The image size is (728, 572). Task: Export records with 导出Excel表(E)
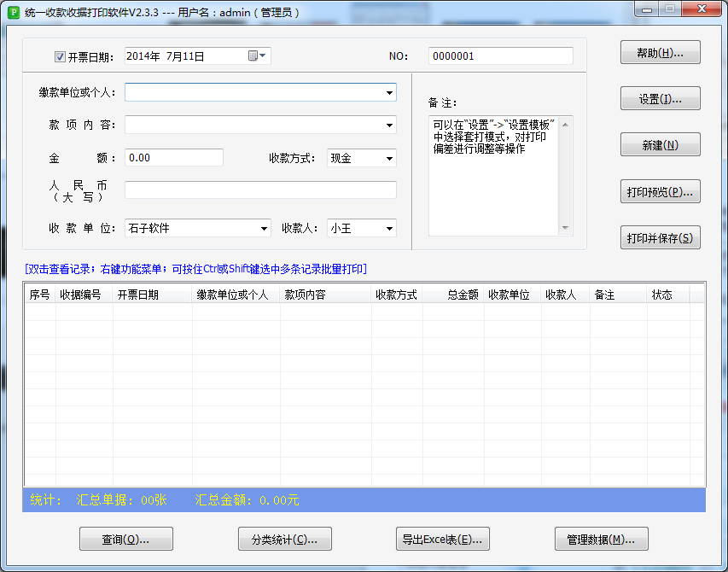(x=442, y=539)
